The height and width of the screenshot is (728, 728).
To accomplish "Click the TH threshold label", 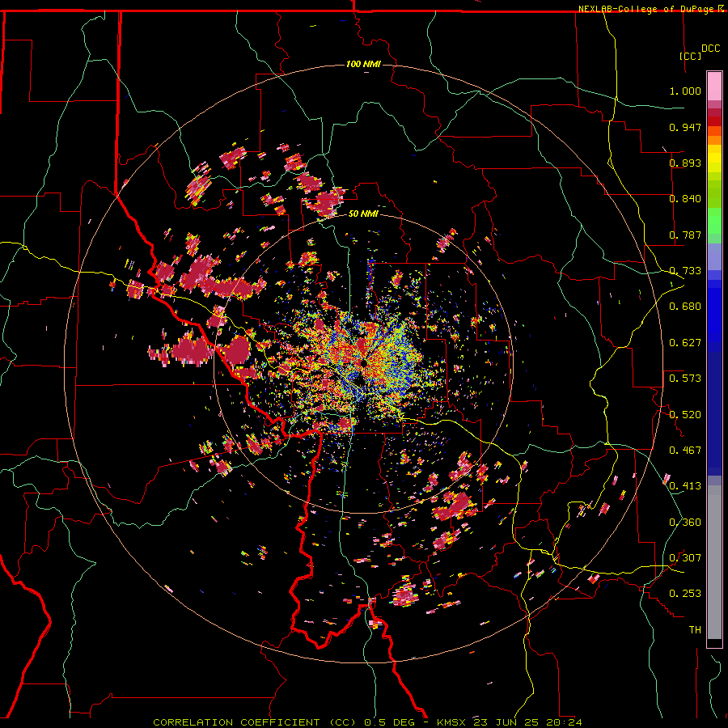I will click(695, 630).
